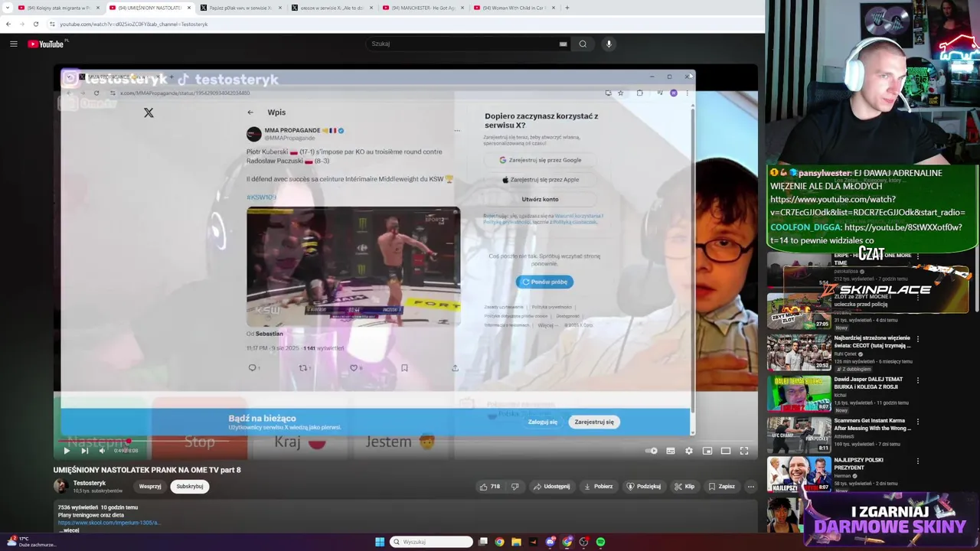The image size is (980, 551).
Task: Click the video title 'UMIĘŚNIONY NASTOLATEK PRANK NA OME TV part 8'
Action: 147,470
